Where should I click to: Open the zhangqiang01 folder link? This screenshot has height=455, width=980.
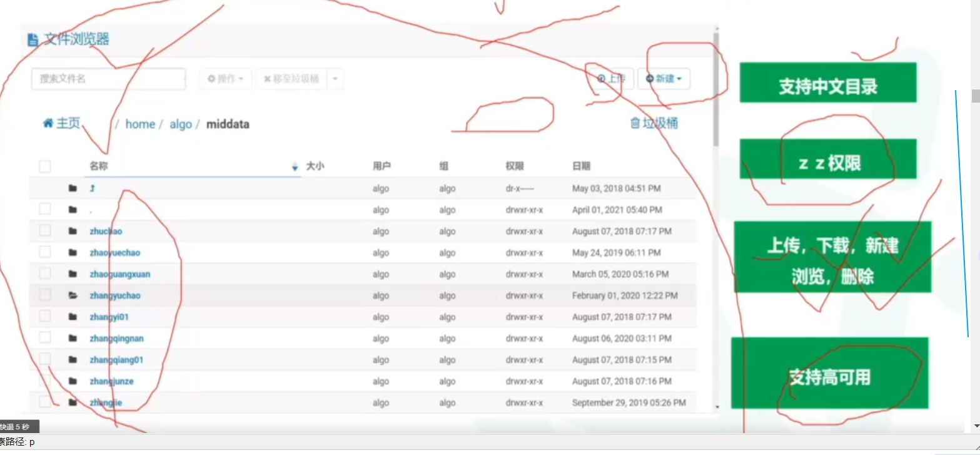coord(117,360)
